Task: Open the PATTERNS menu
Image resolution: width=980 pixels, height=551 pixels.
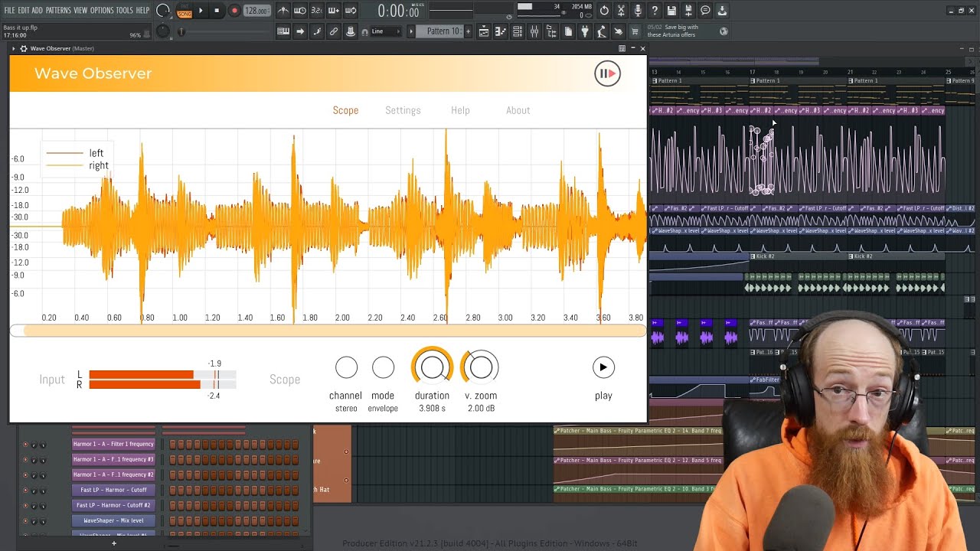Action: tap(58, 11)
